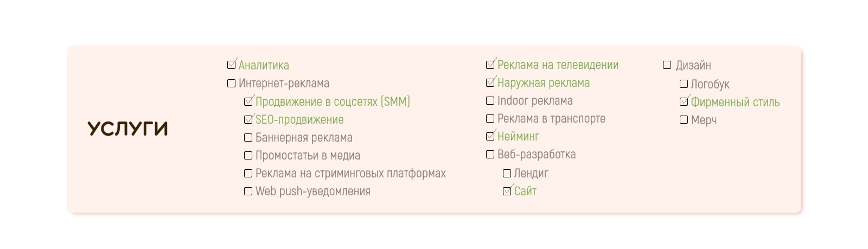Check the Лендиг checkbox
The height and width of the screenshot is (249, 868).
[x=507, y=174]
